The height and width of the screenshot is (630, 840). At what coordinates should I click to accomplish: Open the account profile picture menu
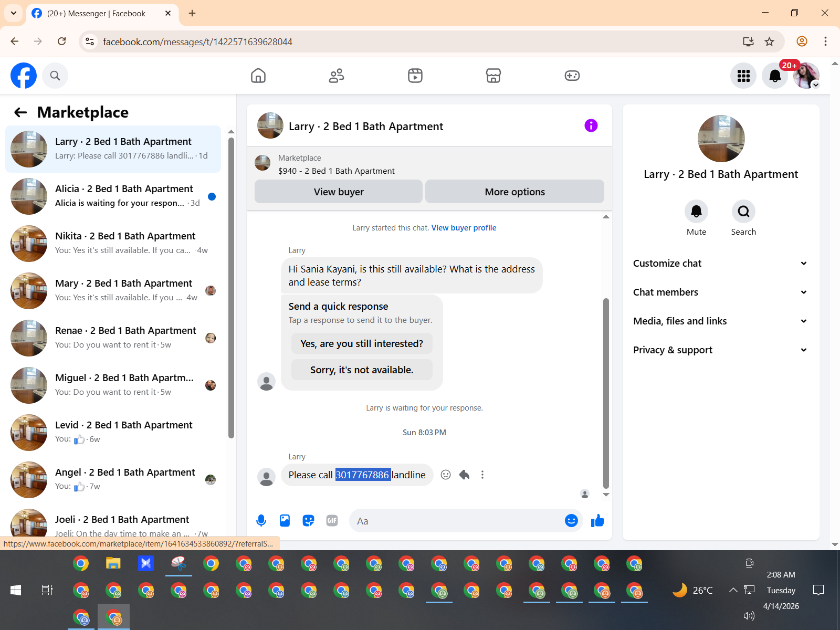(x=806, y=76)
